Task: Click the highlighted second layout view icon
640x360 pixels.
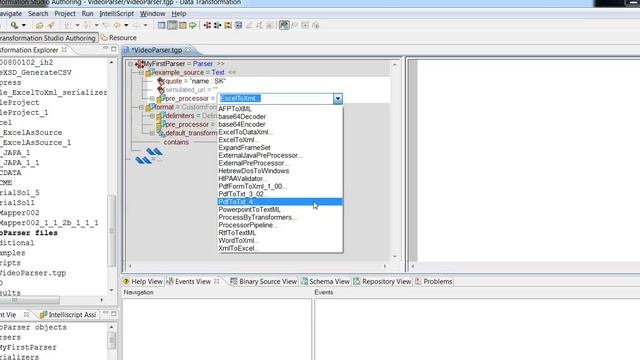Action: pos(172,25)
